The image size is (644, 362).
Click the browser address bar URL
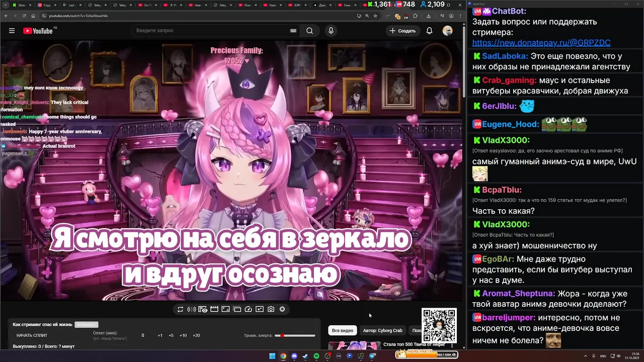(x=78, y=16)
